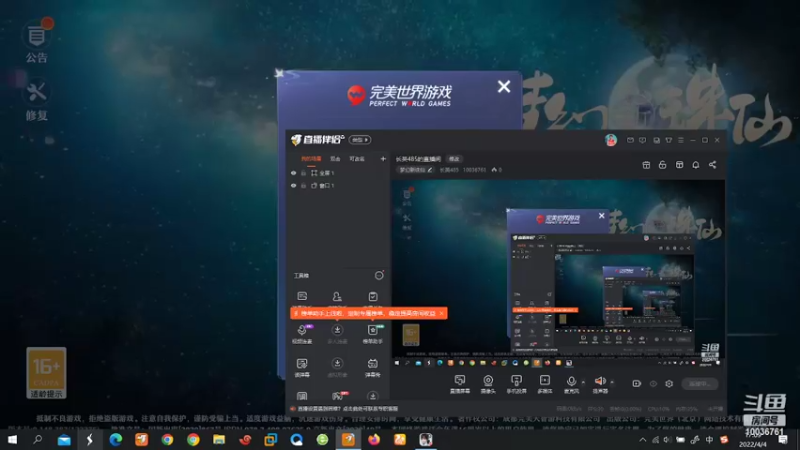
Task: Expand the speaker options arrow
Action: point(612,382)
